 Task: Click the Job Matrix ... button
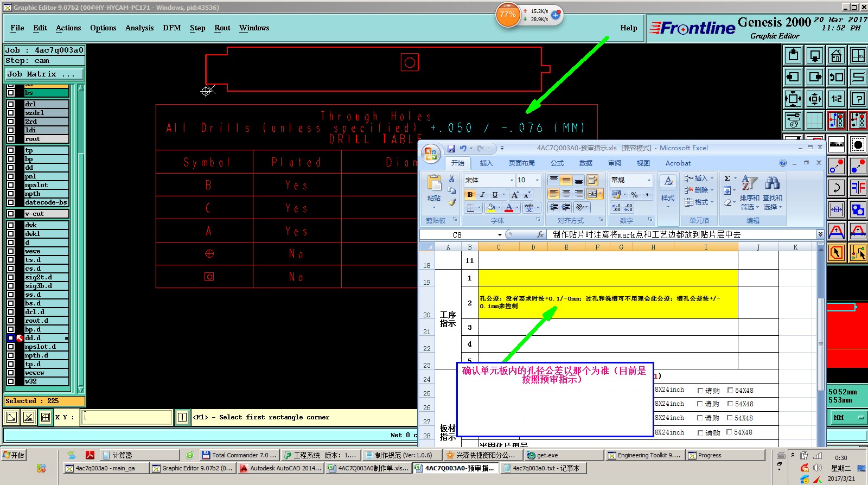point(44,74)
